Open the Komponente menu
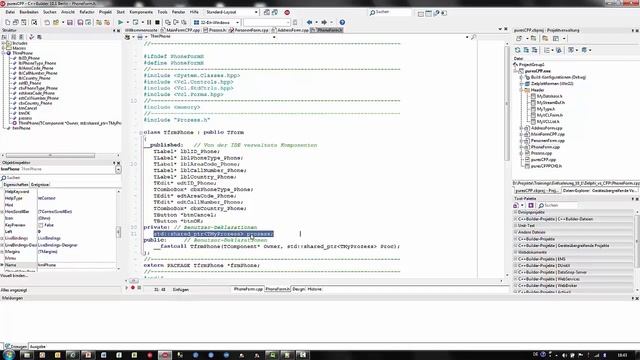The width and height of the screenshot is (640, 360). pyautogui.click(x=141, y=12)
